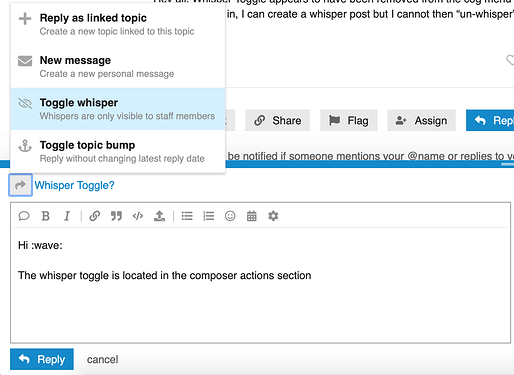Click the chain link icon on Share

coord(260,120)
